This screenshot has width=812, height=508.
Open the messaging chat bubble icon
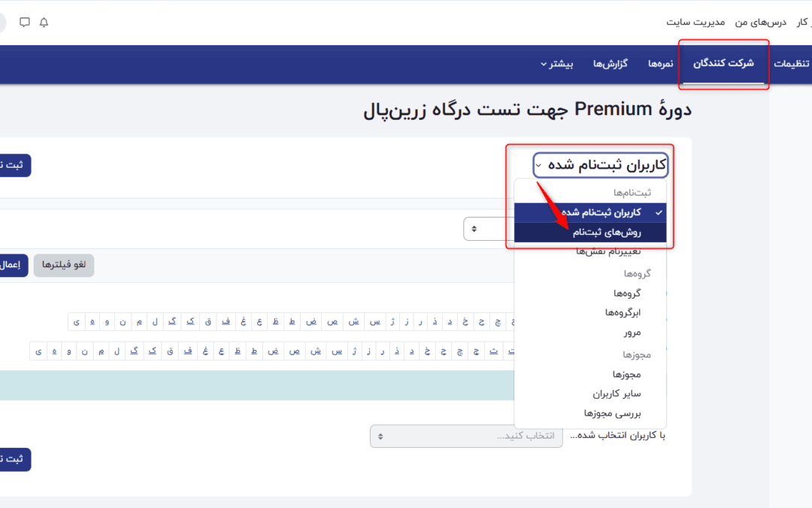coord(25,22)
